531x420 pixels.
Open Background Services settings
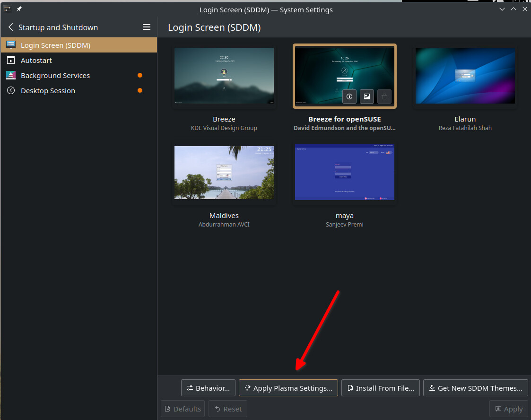(x=79, y=76)
